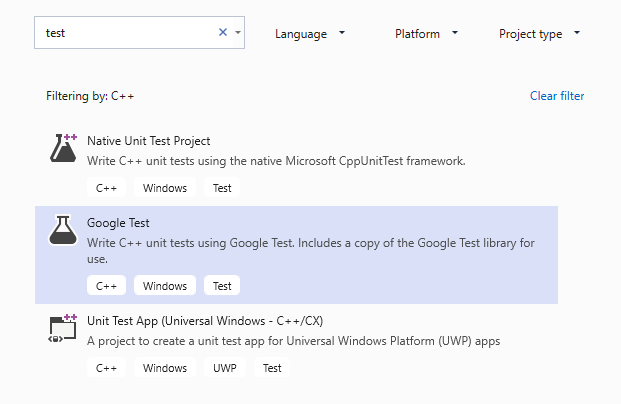Viewport: 621px width, 404px height.
Task: Click the UWP tag under Unit Test App
Action: point(224,368)
